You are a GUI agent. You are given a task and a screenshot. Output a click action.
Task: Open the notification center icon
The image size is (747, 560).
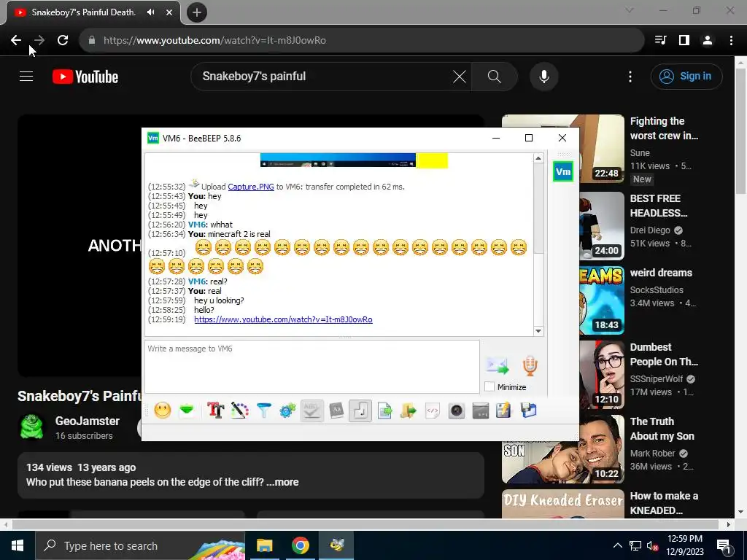tap(724, 545)
